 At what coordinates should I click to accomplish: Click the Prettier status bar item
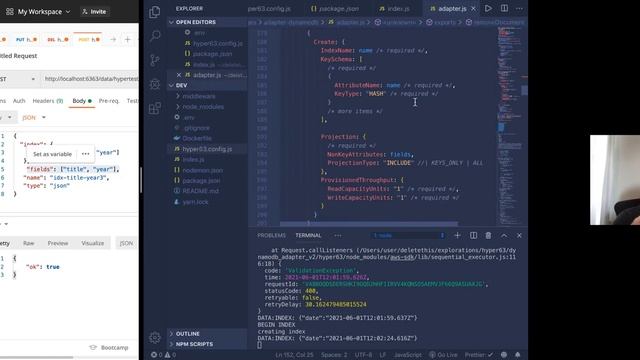(x=479, y=355)
